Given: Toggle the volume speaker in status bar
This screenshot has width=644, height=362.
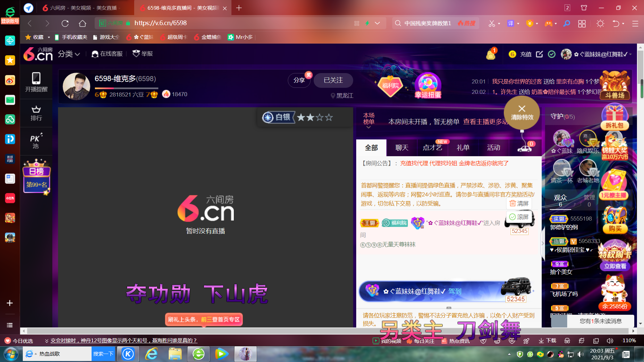Looking at the screenshot, I should pyautogui.click(x=610, y=341).
